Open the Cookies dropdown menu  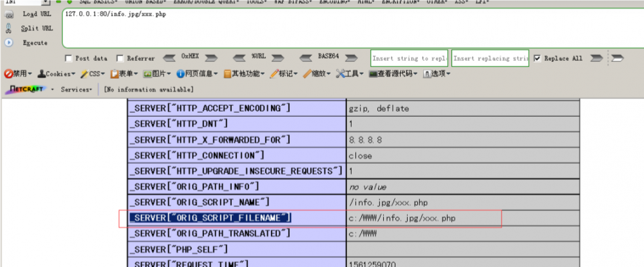pos(56,74)
